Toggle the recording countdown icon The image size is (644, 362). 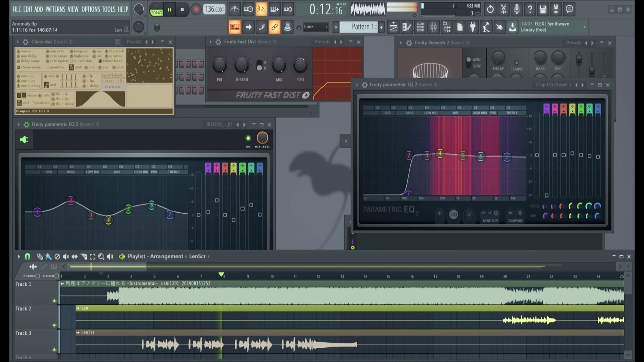pos(261,9)
